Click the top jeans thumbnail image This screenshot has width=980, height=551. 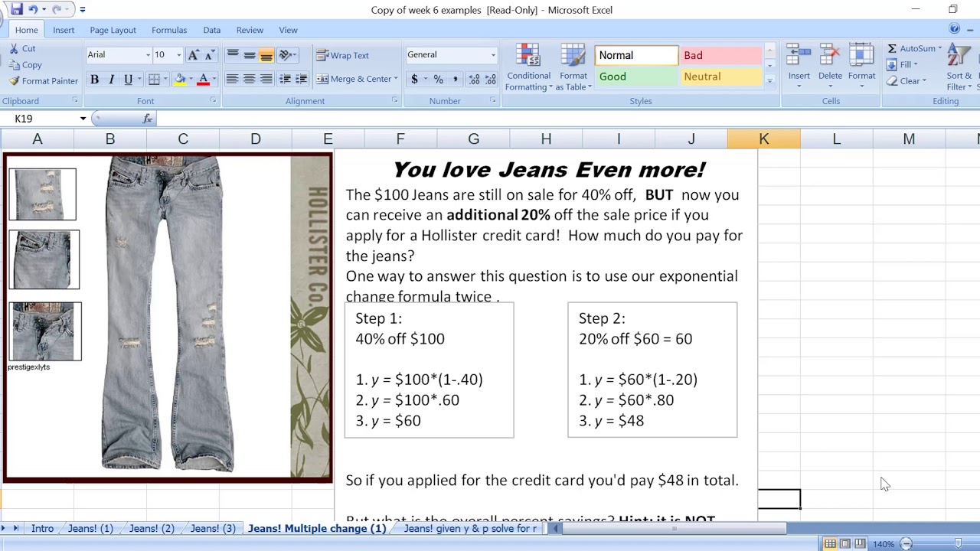[x=43, y=194]
